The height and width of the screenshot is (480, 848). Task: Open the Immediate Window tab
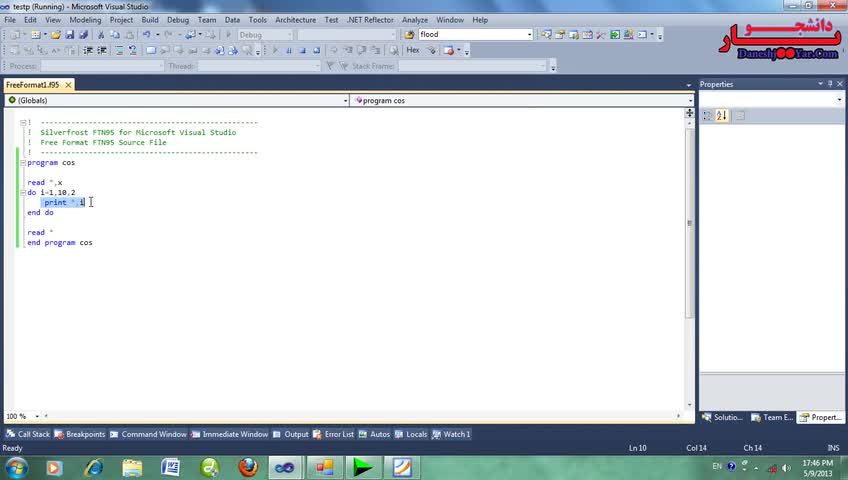point(229,434)
